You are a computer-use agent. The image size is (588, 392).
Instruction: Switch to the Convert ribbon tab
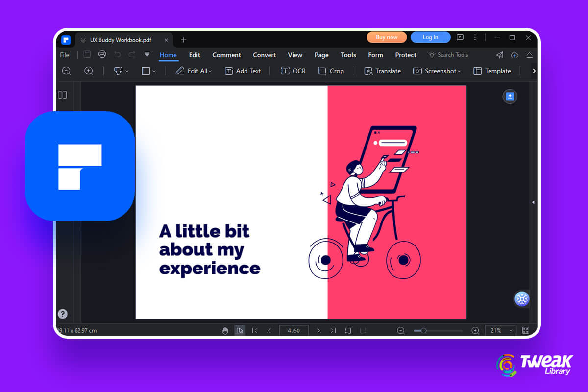click(264, 55)
